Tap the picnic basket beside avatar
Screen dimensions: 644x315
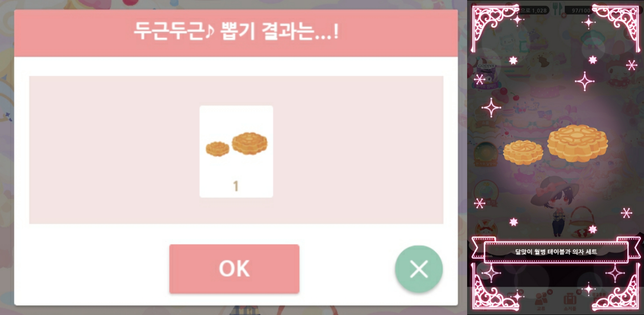582,222
